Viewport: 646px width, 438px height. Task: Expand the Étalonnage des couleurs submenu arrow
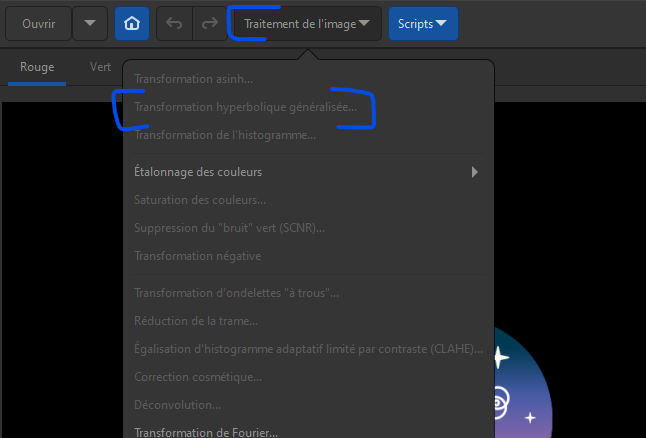[x=475, y=172]
